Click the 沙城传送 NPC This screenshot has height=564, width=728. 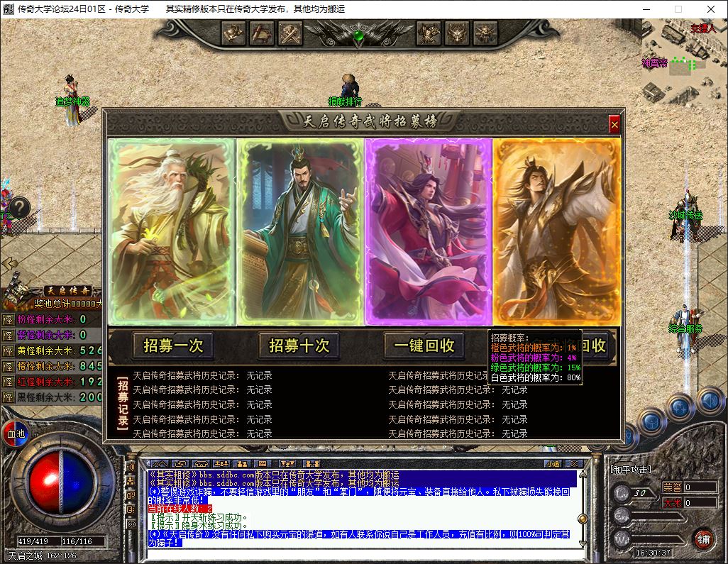coord(685,215)
